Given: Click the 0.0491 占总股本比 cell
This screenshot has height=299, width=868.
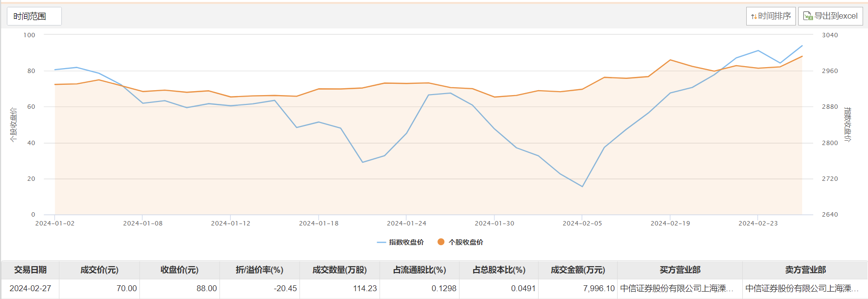Looking at the screenshot, I should click(499, 288).
